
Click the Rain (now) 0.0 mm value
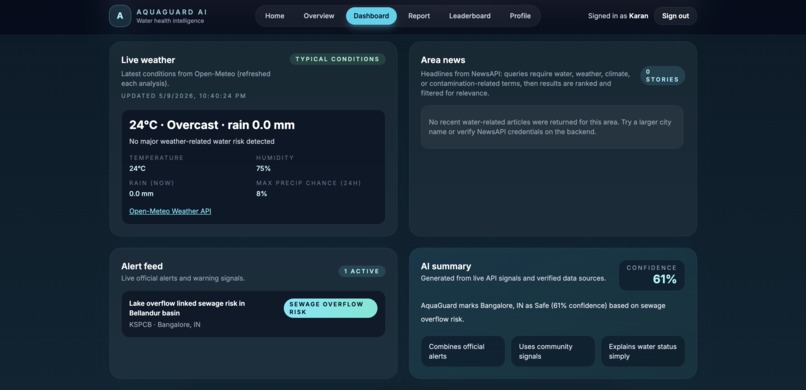pos(141,194)
